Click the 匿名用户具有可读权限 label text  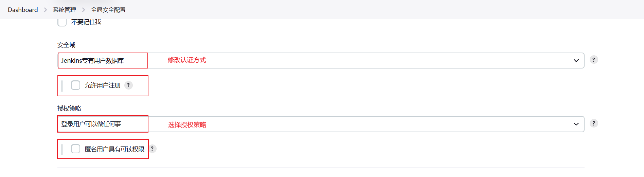click(x=114, y=149)
